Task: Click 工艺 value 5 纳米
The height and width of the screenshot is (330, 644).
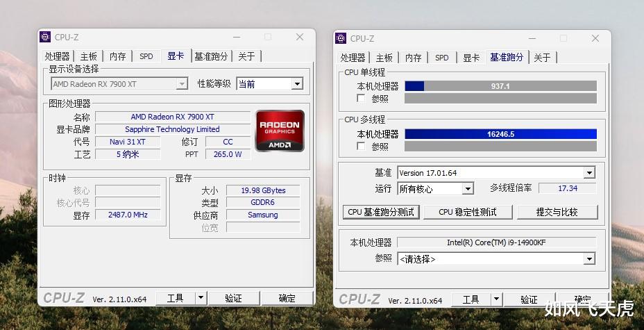Action: coord(128,154)
